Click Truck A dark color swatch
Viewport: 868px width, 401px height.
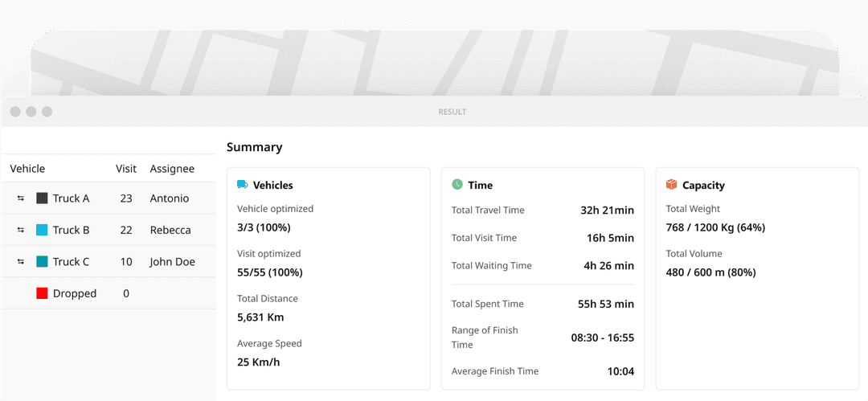pos(42,198)
